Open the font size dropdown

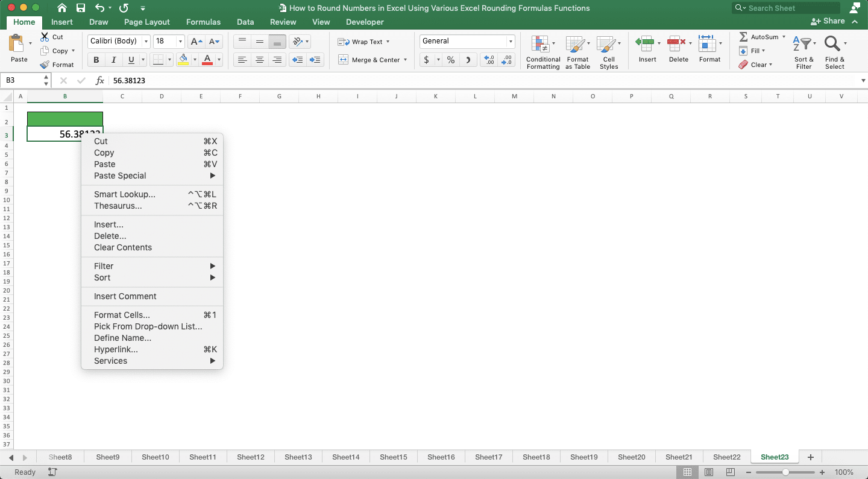(x=178, y=41)
